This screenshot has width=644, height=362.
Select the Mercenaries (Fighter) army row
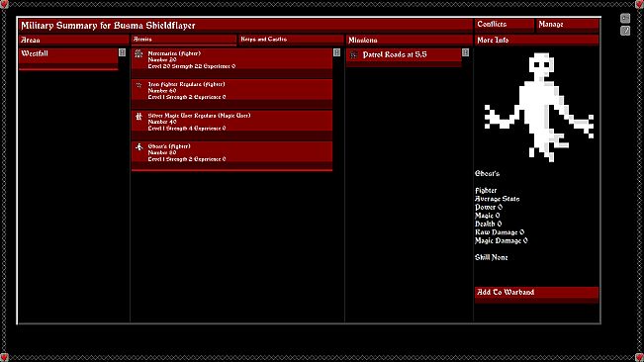232,62
